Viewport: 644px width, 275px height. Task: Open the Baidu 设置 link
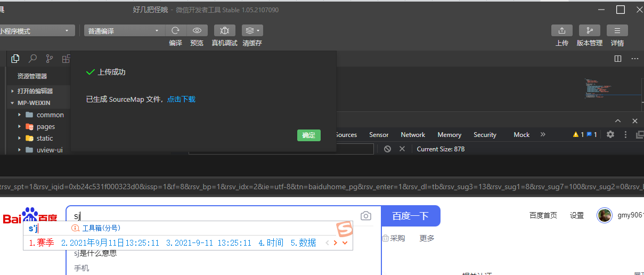pyautogui.click(x=577, y=215)
